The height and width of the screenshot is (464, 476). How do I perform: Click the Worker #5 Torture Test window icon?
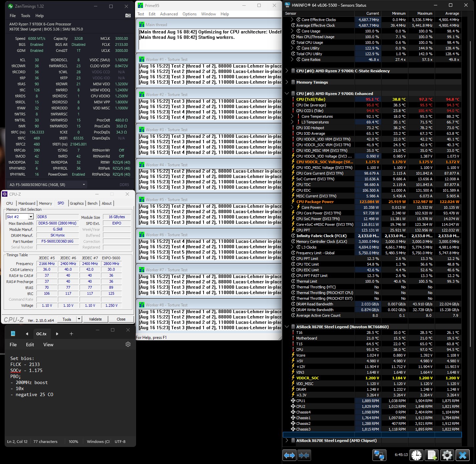tap(142, 199)
